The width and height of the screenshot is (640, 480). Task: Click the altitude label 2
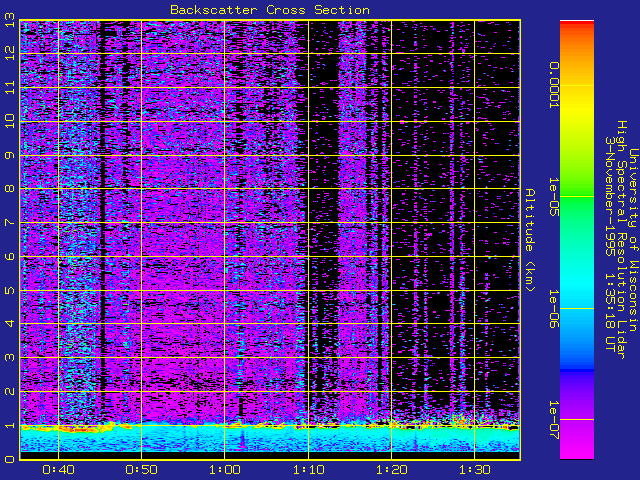(10, 391)
